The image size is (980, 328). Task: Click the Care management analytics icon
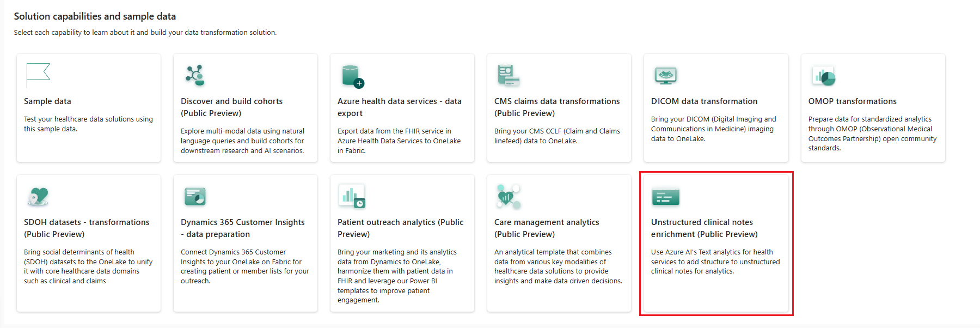click(509, 197)
